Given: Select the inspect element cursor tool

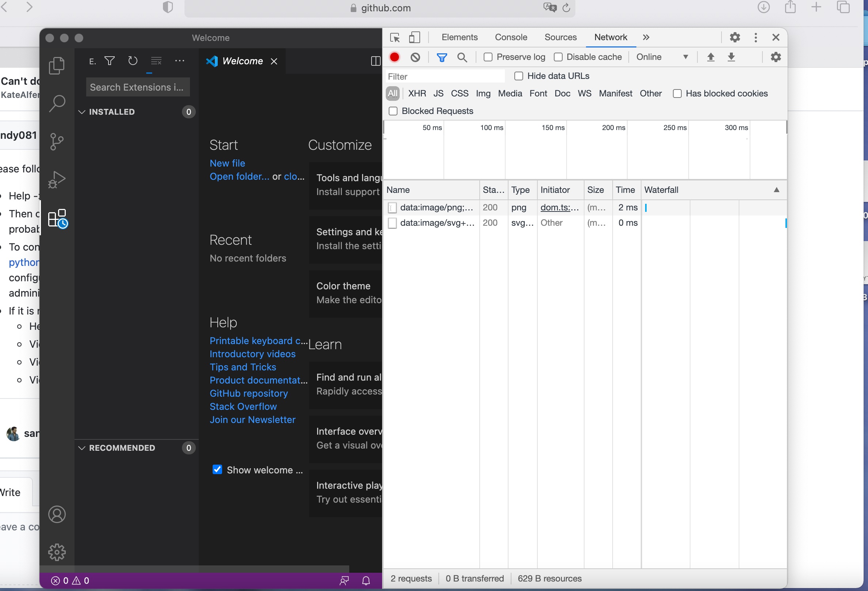Looking at the screenshot, I should pos(395,37).
